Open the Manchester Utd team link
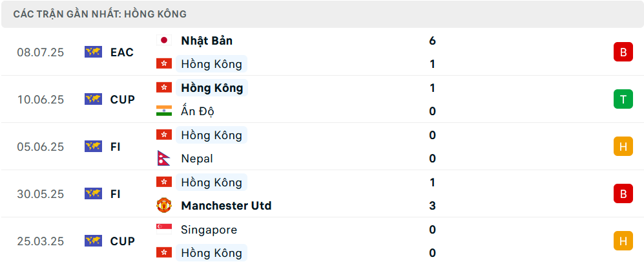Viewport: 644px width, 264px height. pos(226,206)
